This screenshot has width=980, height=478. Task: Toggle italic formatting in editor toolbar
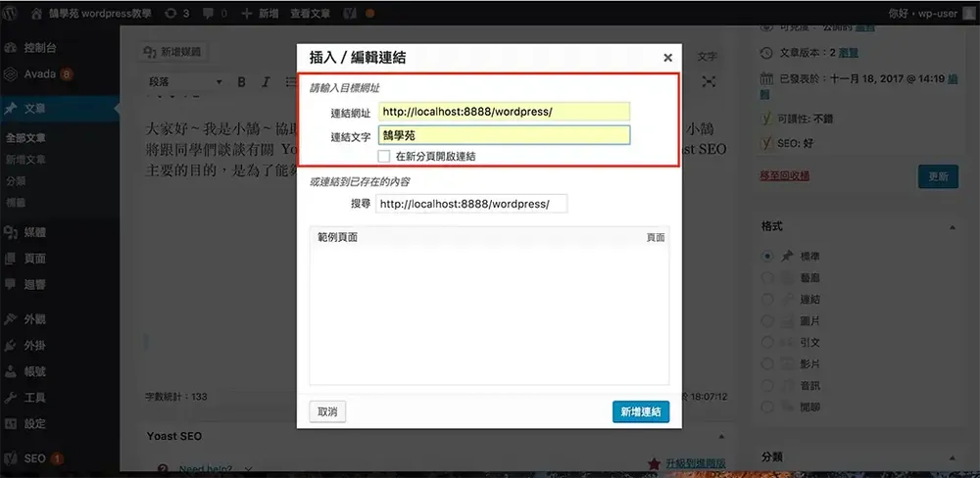click(266, 82)
